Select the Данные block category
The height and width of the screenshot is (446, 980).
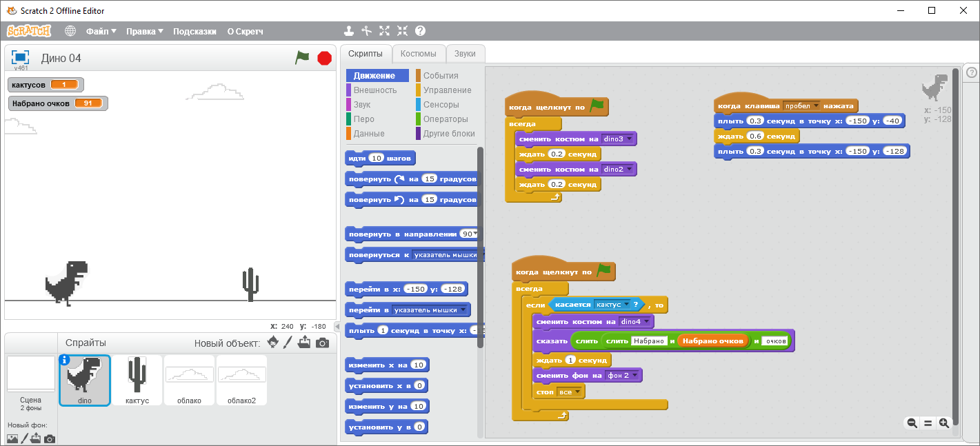(x=377, y=134)
